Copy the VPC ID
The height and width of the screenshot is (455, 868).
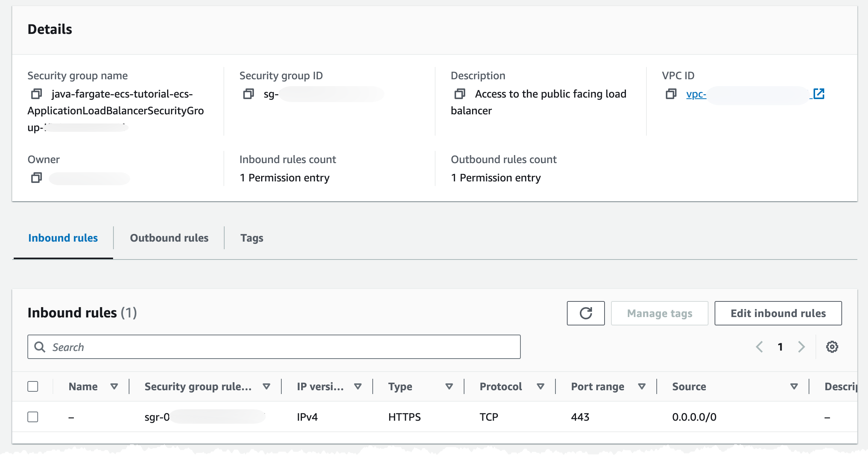671,94
